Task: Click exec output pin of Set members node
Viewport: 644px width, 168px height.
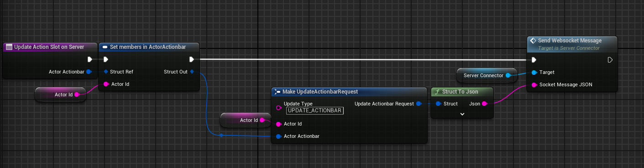Action: (x=192, y=59)
